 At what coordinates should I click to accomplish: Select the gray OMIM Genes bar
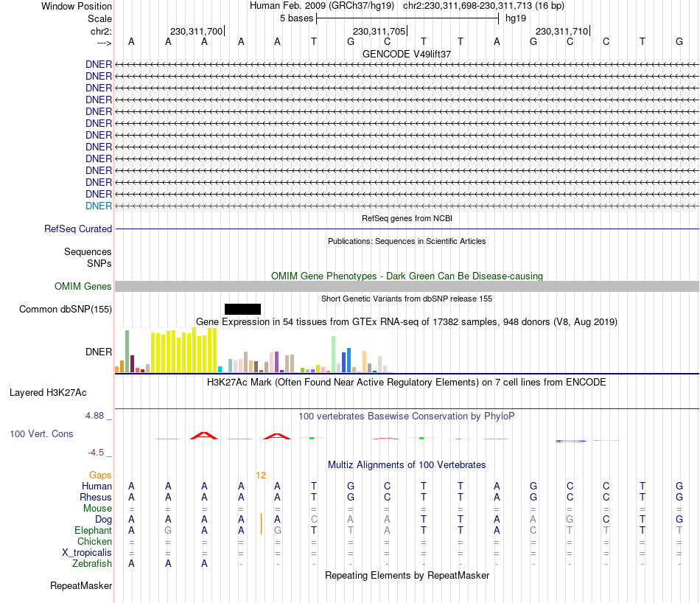pos(407,286)
